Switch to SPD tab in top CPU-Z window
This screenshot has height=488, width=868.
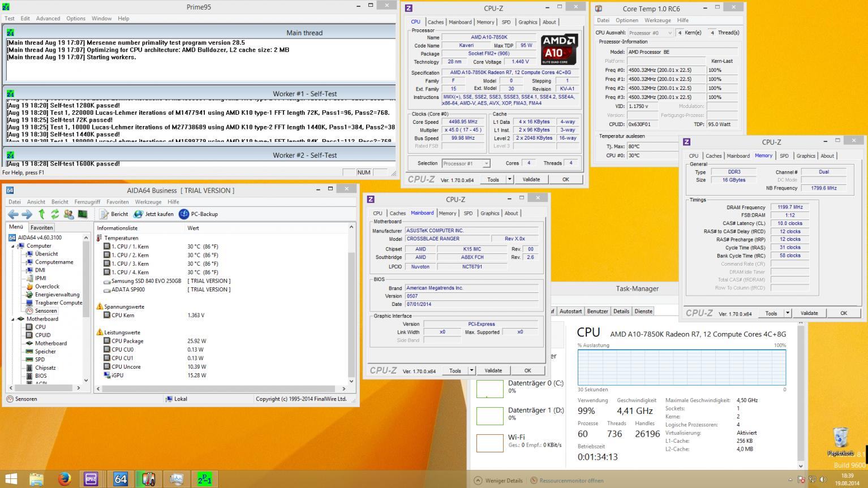point(506,22)
